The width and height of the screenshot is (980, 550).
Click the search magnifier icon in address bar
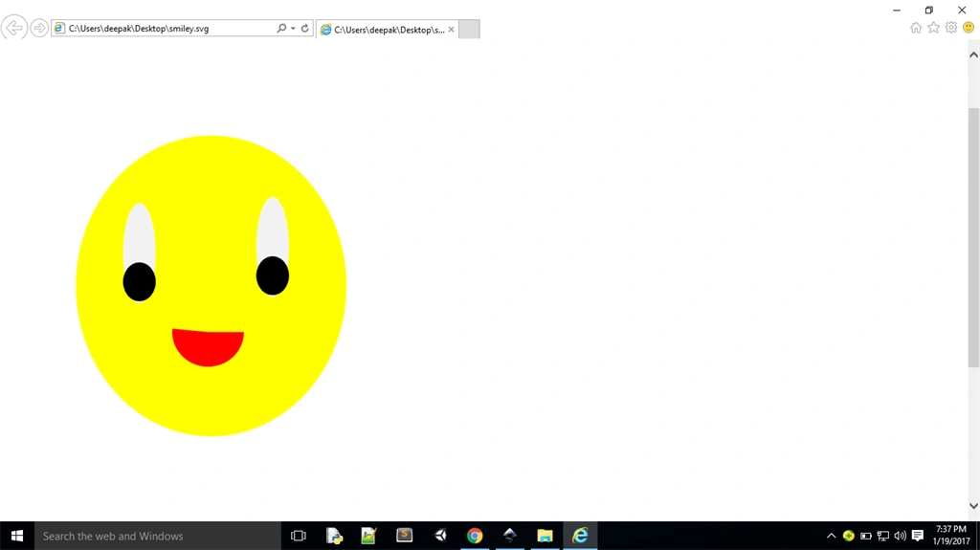(281, 28)
